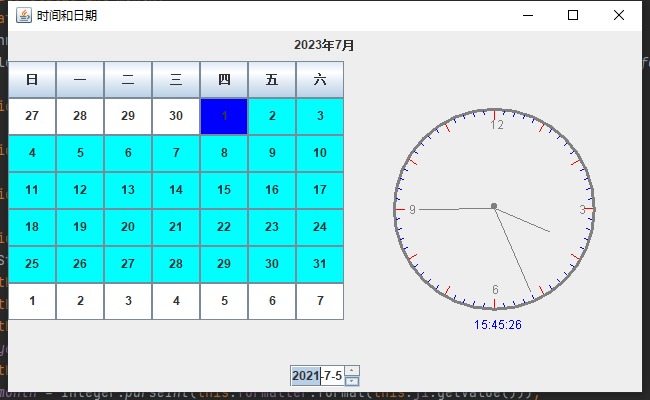Select cyan day 29 cell in July
This screenshot has width=650, height=400.
(224, 264)
